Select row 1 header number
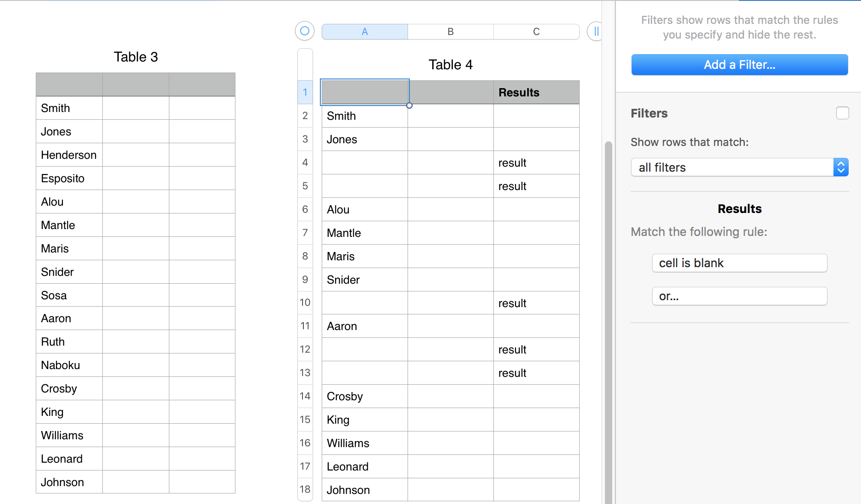Screen dimensions: 861x504 [305, 92]
